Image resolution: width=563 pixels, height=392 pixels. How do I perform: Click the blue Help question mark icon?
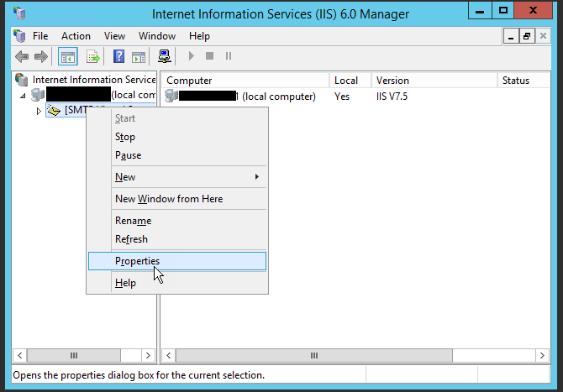(119, 56)
